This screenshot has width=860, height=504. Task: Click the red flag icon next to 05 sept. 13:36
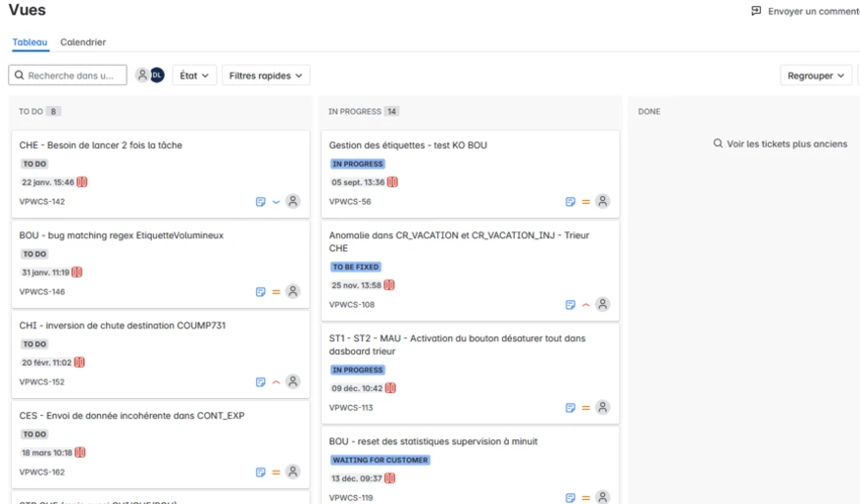click(392, 182)
